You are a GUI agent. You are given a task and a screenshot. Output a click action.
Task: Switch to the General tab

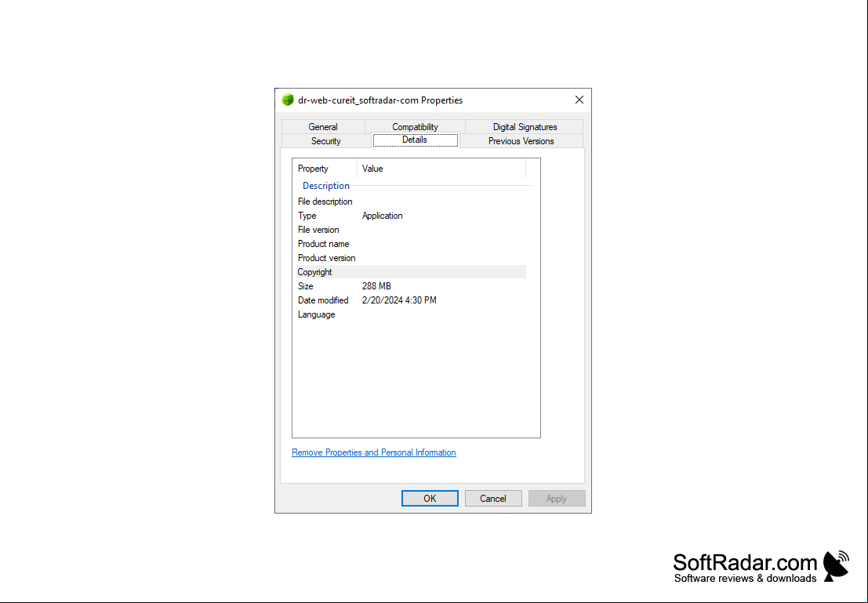coord(323,127)
